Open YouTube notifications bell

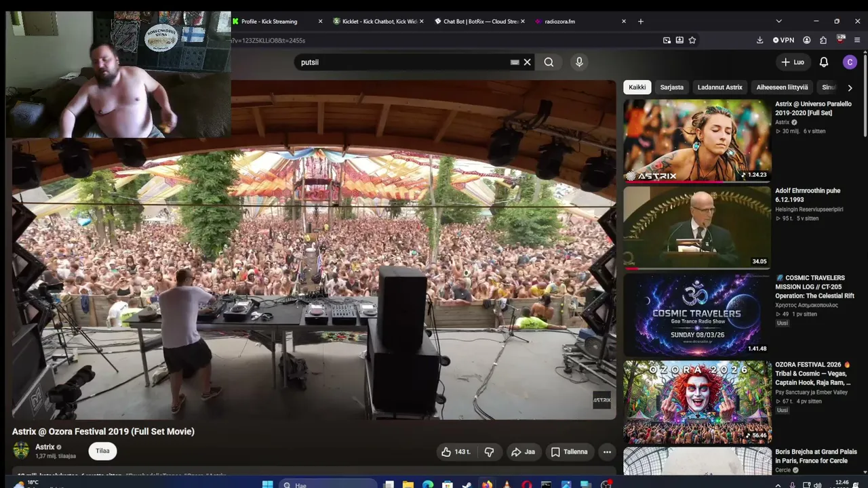coord(824,62)
